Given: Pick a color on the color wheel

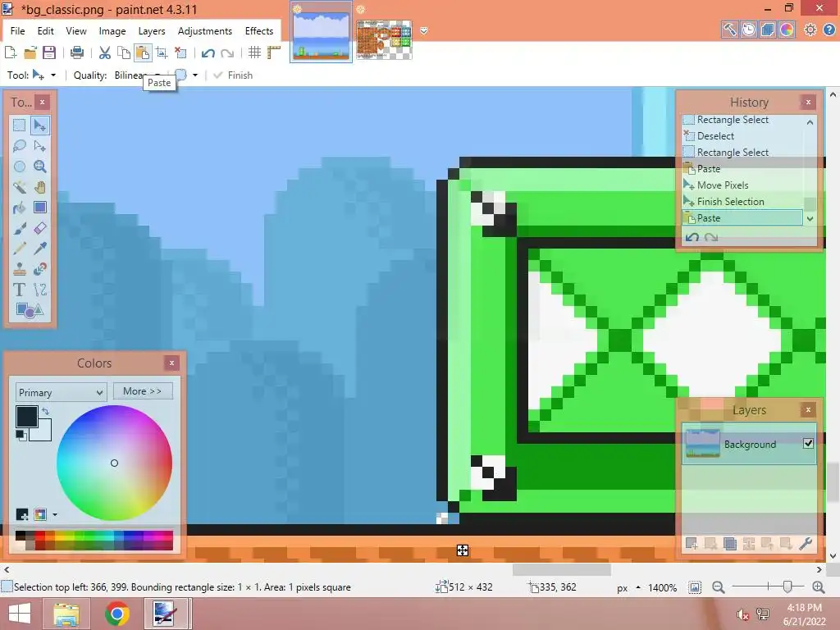Looking at the screenshot, I should (x=114, y=463).
